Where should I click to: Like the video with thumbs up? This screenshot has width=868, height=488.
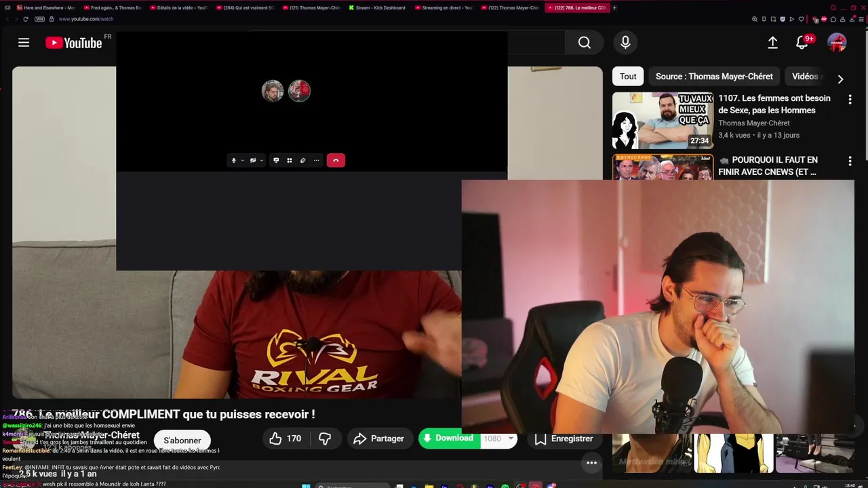click(x=285, y=439)
